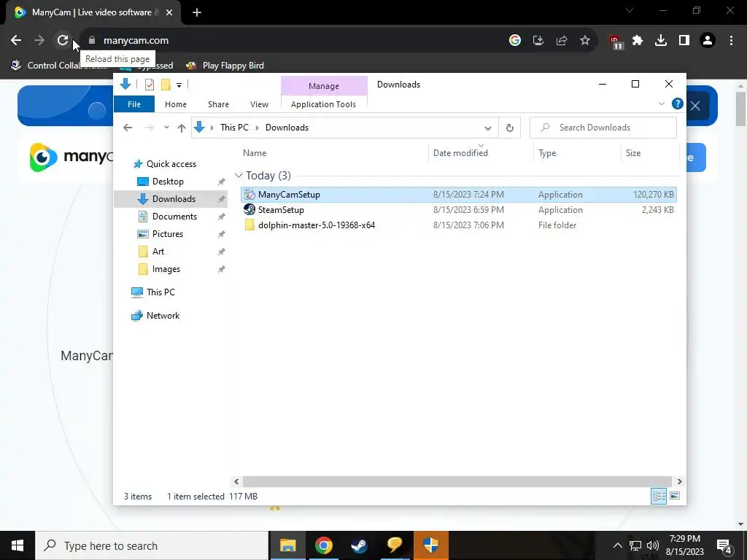Open Chrome from the taskbar

(323, 545)
